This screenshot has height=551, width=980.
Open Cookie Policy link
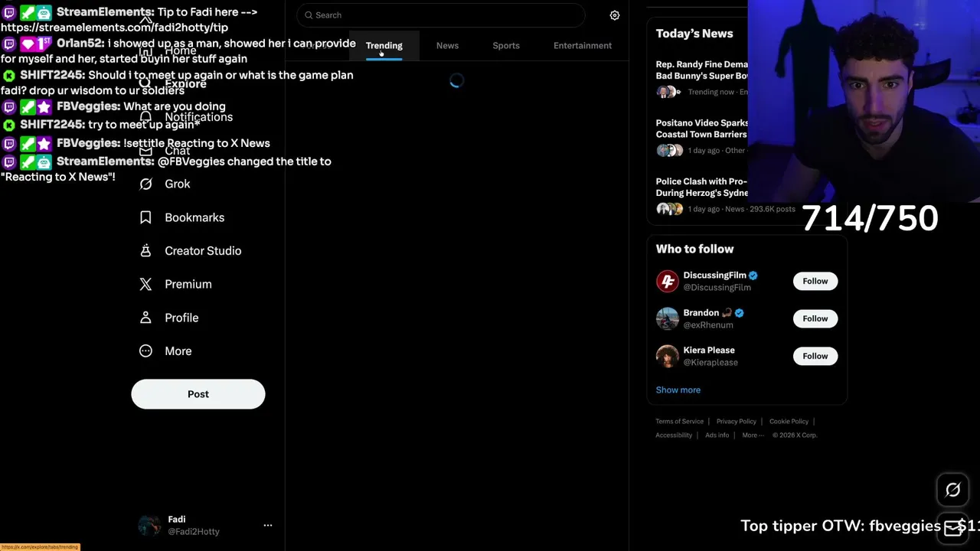(789, 422)
